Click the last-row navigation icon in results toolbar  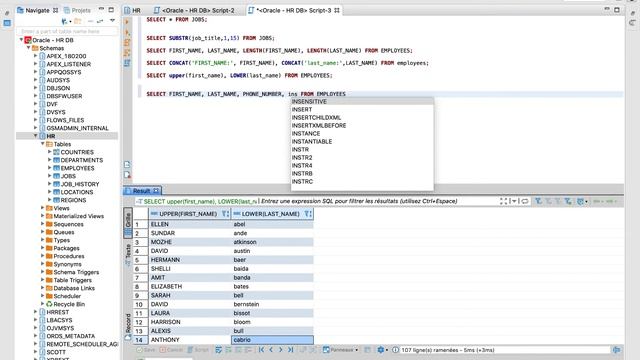click(290, 350)
